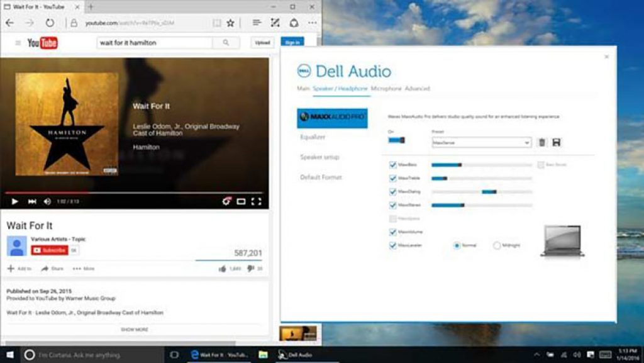Uncheck the MaxxTreble checkbox

coord(392,178)
